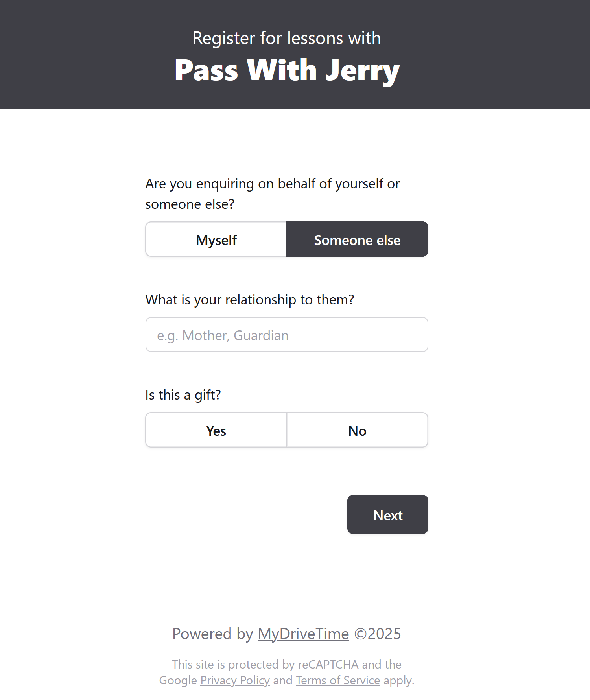Viewport: 590px width, 700px height.
Task: Focus the relationship text field
Action: pos(287,335)
